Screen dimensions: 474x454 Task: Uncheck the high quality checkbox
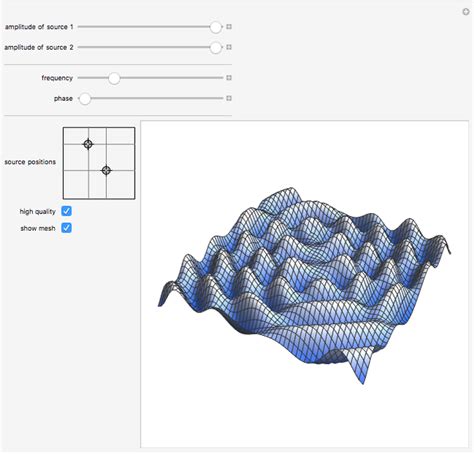point(66,211)
